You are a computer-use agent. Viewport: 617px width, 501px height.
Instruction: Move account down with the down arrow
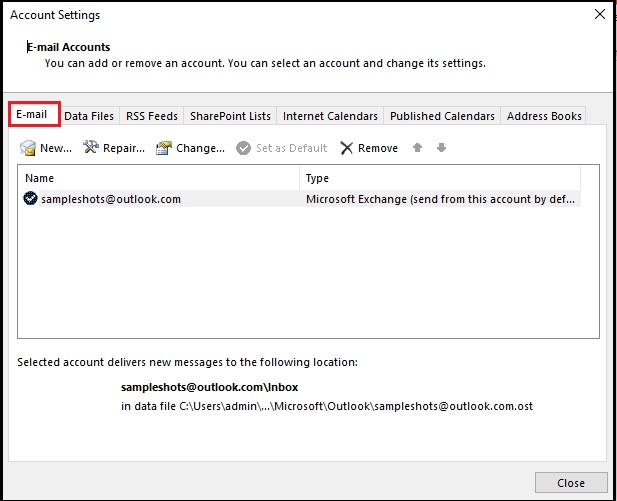441,148
